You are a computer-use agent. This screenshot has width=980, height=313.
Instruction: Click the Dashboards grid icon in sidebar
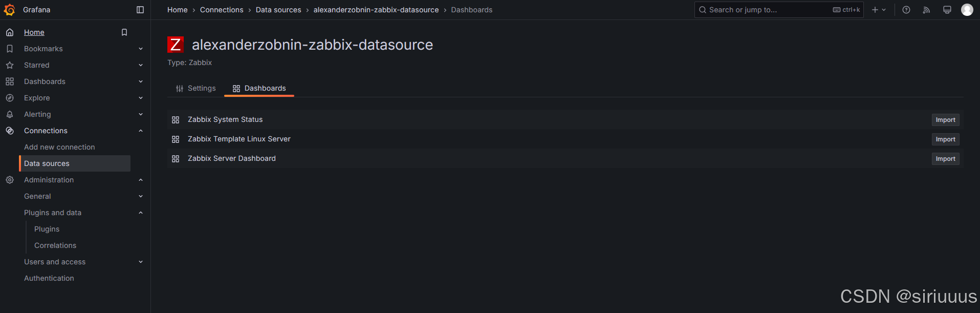pos(10,81)
